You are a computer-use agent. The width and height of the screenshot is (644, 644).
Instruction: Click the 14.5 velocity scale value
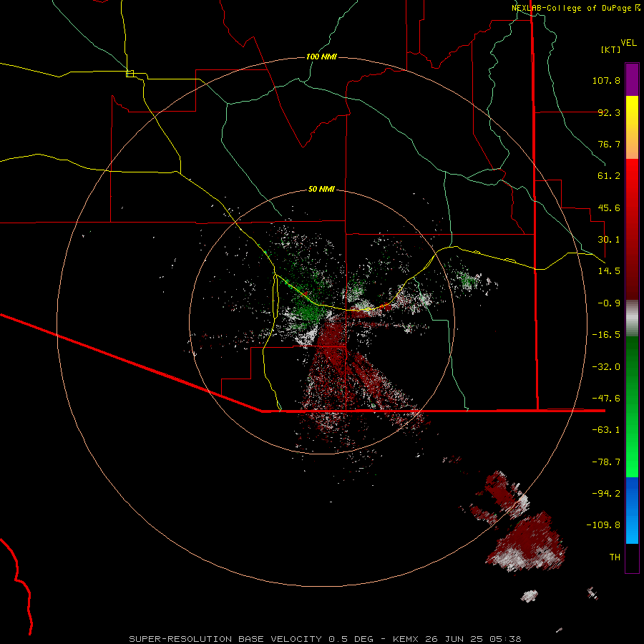(x=609, y=271)
